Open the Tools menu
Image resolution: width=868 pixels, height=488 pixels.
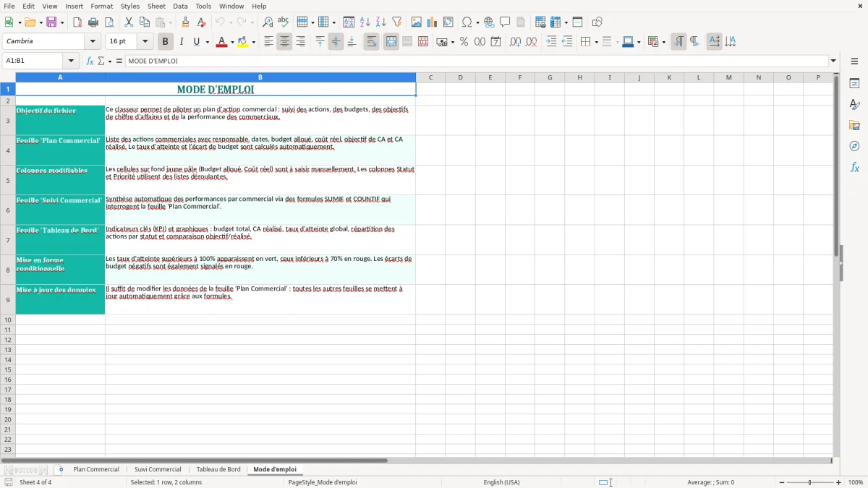pos(203,6)
